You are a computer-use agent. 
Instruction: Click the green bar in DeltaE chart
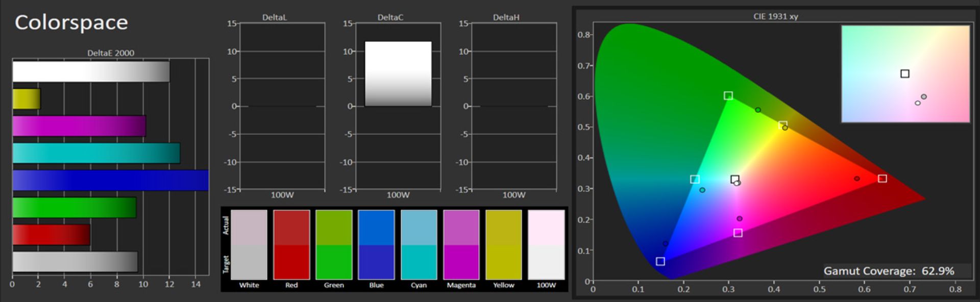[x=74, y=208]
